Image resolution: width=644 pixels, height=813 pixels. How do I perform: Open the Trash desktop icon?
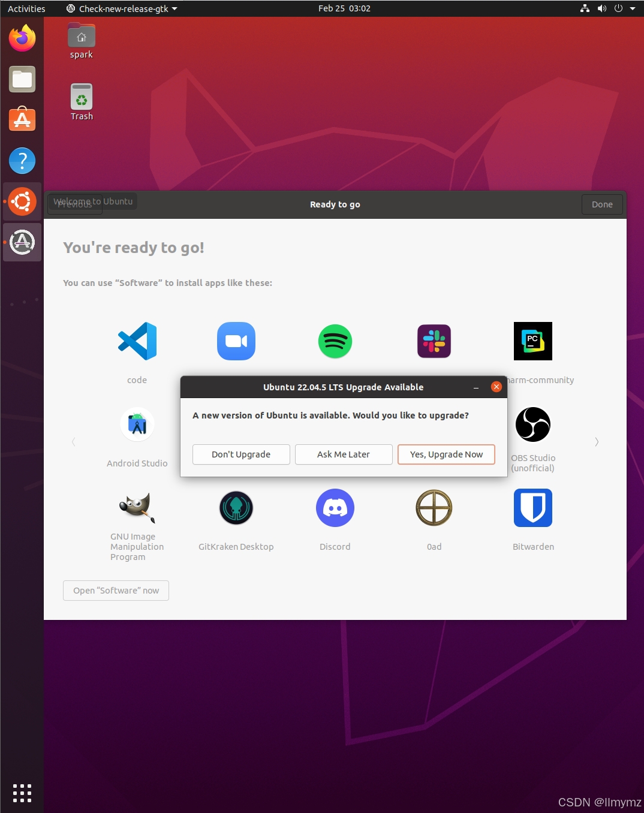click(82, 103)
